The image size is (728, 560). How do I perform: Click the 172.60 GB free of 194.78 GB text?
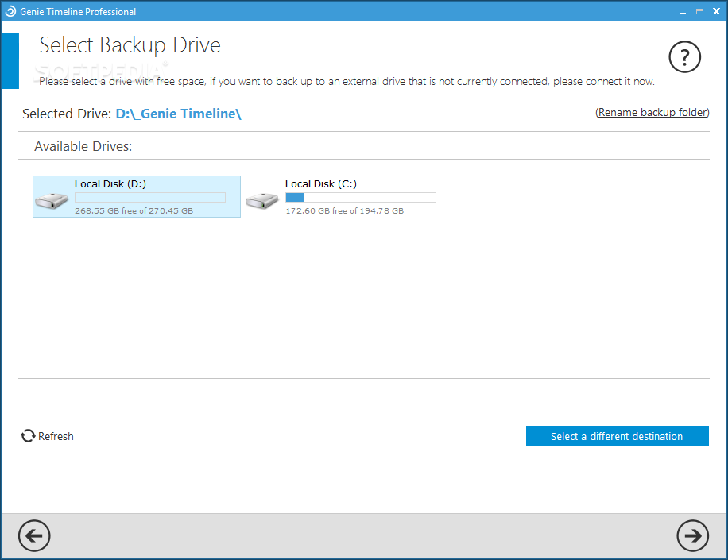tap(344, 210)
